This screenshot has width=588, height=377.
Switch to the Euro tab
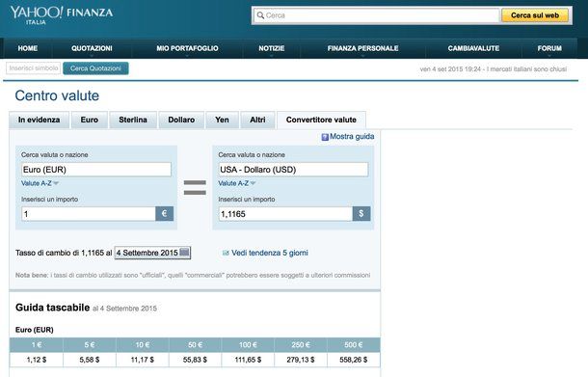click(90, 120)
